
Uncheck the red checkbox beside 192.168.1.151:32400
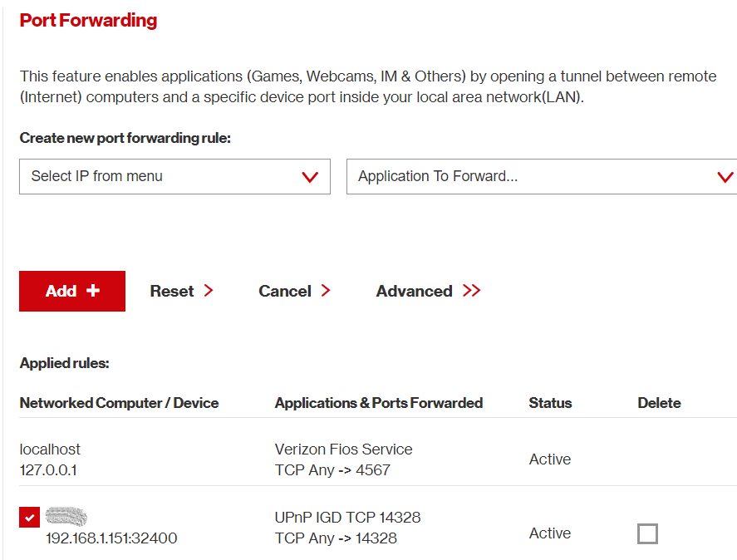(30, 518)
